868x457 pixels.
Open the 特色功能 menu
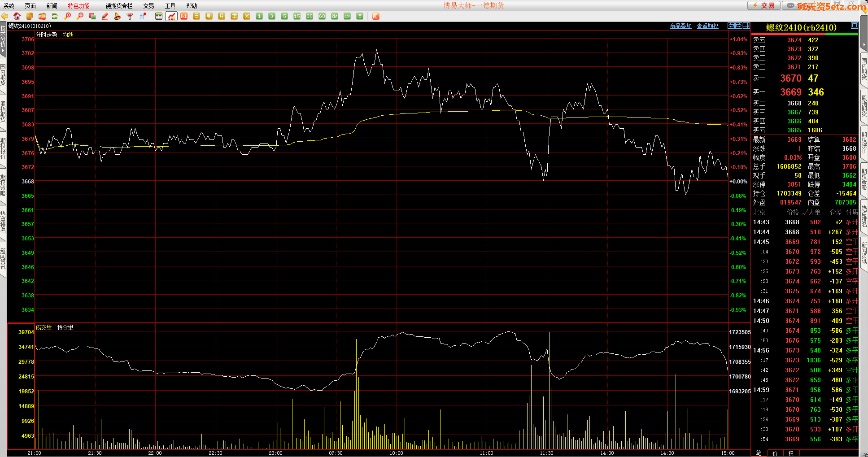click(79, 6)
